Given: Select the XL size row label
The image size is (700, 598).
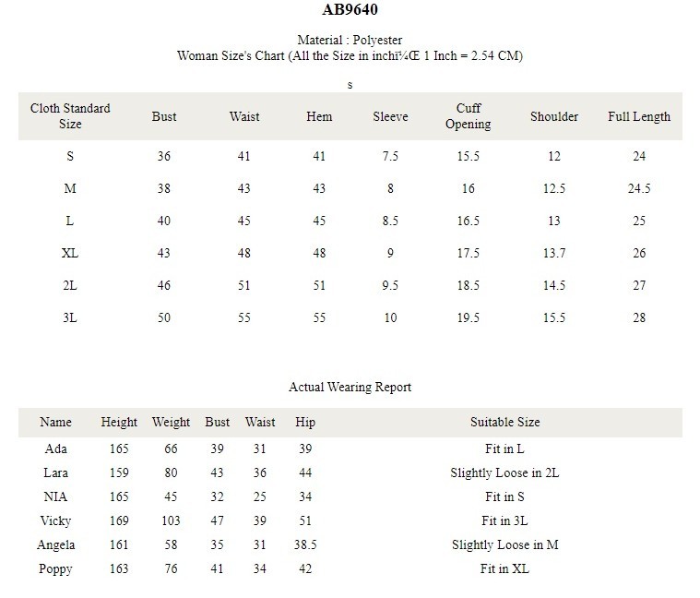Looking at the screenshot, I should (70, 253).
